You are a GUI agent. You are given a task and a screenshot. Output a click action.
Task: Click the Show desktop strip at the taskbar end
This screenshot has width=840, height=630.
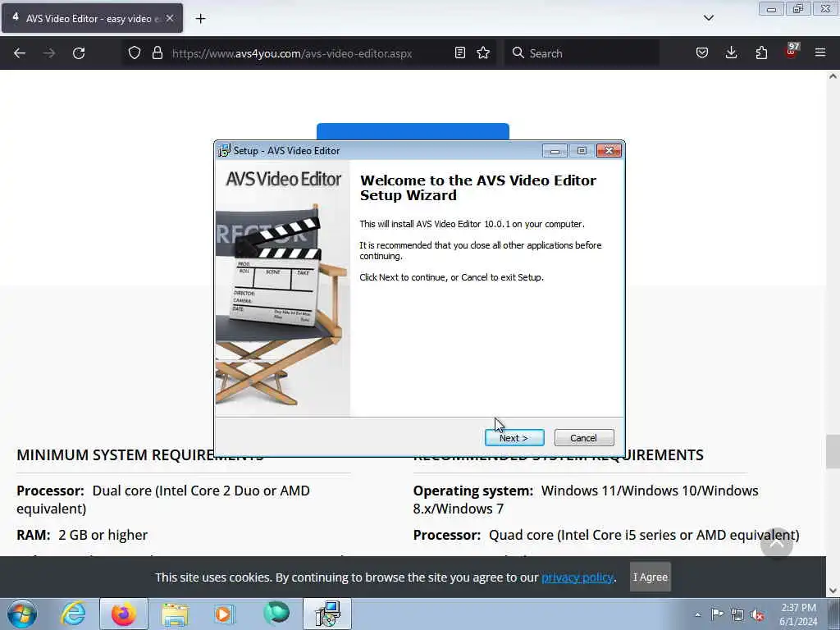coord(834,614)
